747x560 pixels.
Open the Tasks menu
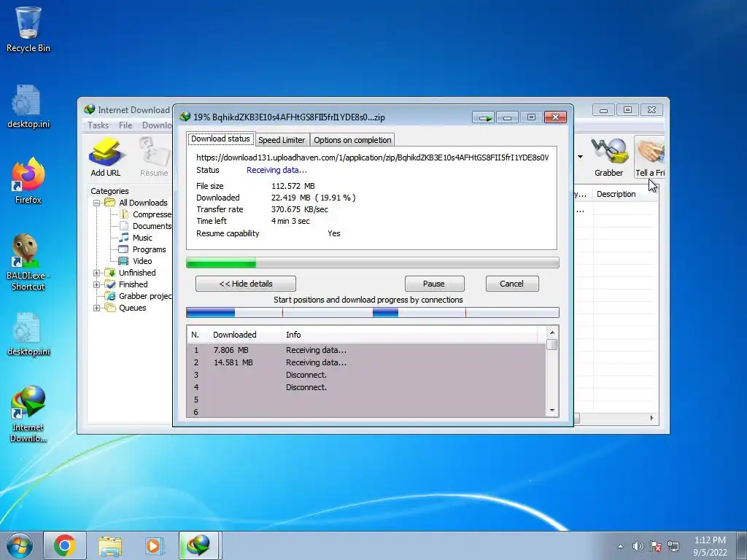coord(98,125)
